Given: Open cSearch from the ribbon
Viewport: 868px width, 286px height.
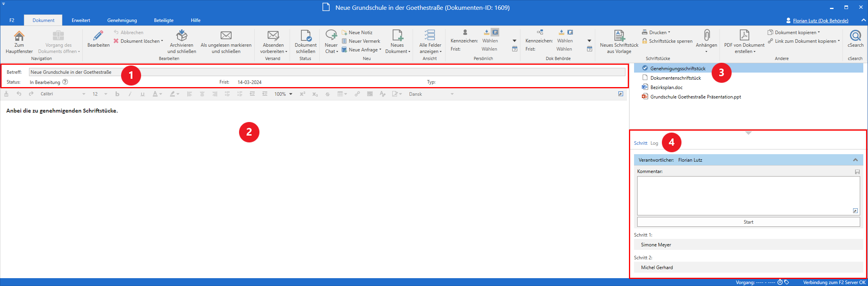Looking at the screenshot, I should [x=855, y=36].
